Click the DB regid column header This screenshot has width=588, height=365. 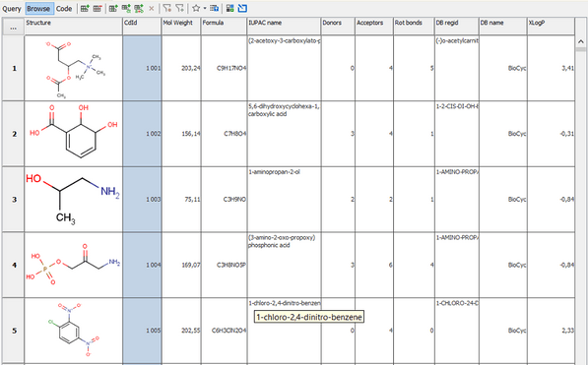pos(457,27)
